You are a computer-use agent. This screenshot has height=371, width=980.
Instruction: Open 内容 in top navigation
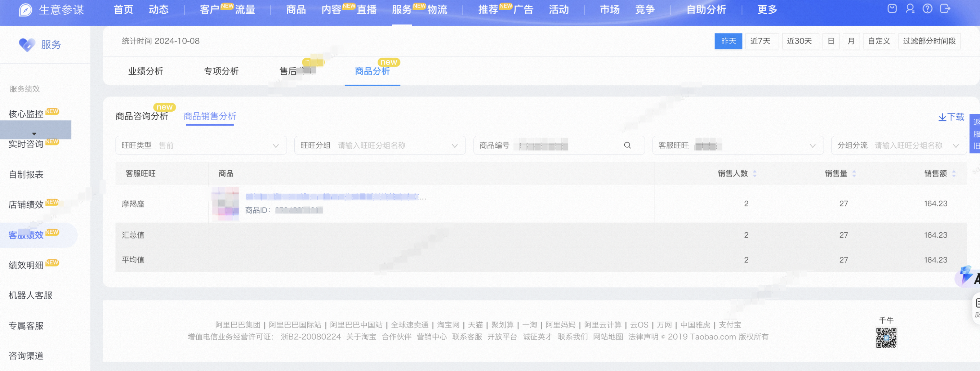(331, 9)
